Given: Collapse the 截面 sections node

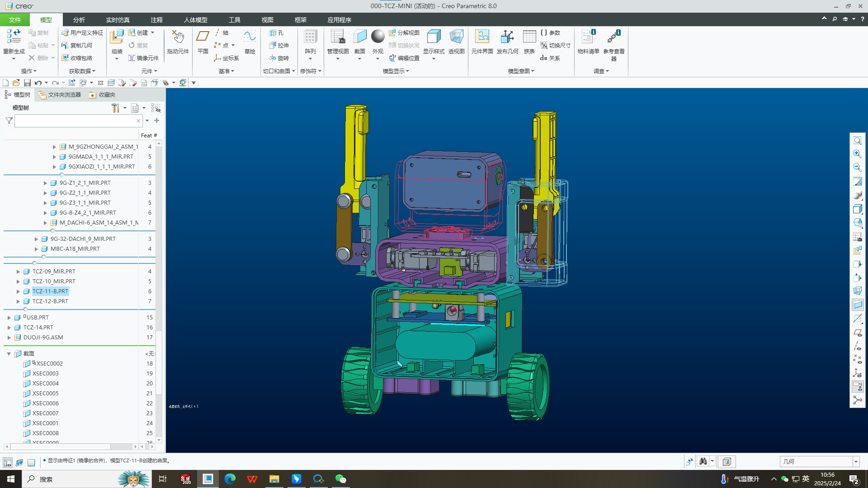Looking at the screenshot, I should (9, 354).
